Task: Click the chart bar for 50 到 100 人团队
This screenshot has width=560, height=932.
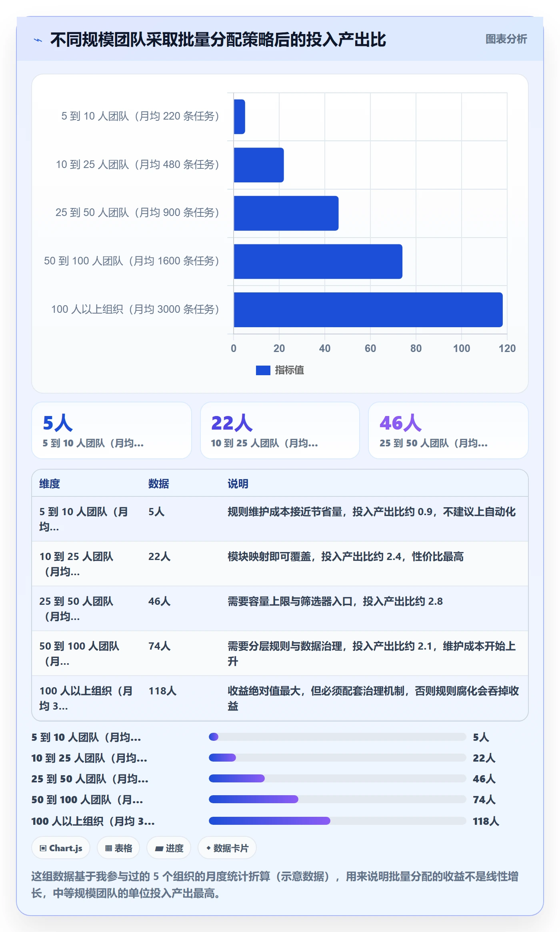Action: click(318, 262)
